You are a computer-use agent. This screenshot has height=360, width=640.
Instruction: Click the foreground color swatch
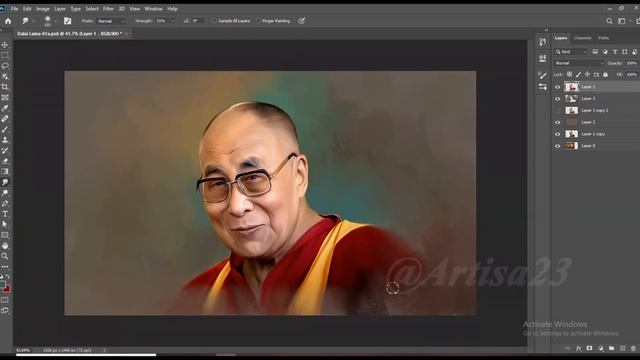coord(2,285)
